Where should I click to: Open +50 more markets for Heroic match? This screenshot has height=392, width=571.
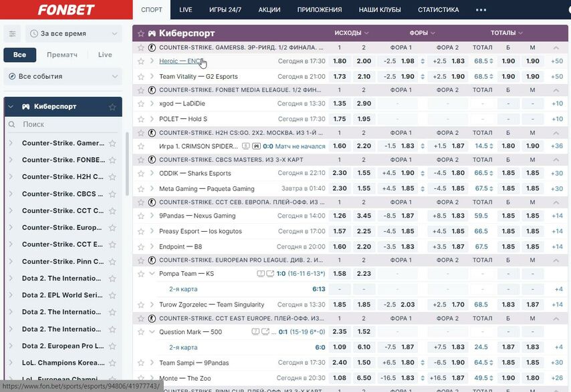(x=556, y=61)
